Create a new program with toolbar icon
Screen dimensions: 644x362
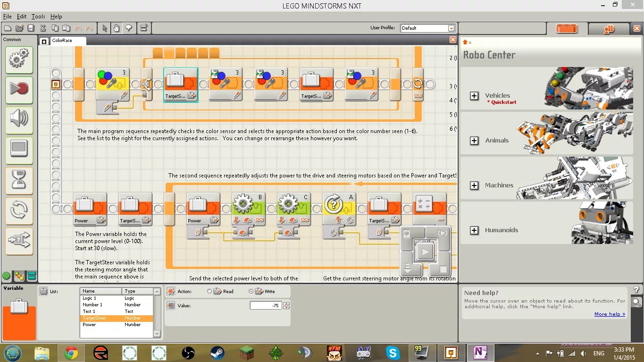pos(8,28)
